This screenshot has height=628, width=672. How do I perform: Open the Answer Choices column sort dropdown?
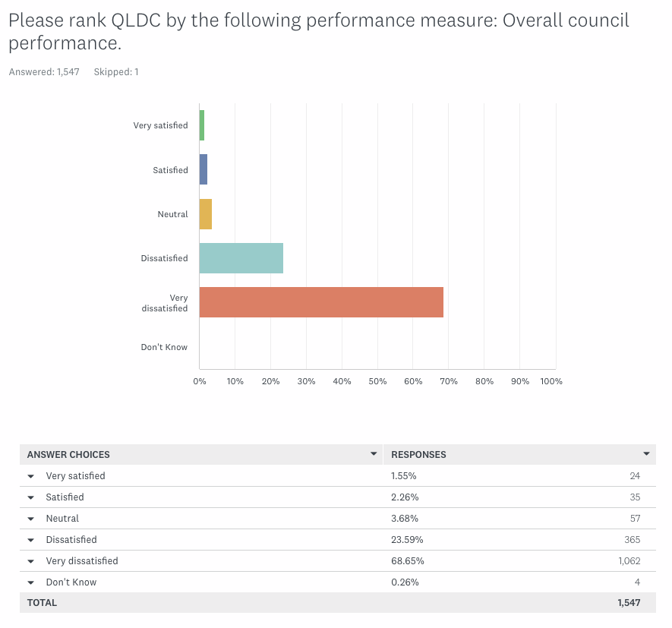374,454
